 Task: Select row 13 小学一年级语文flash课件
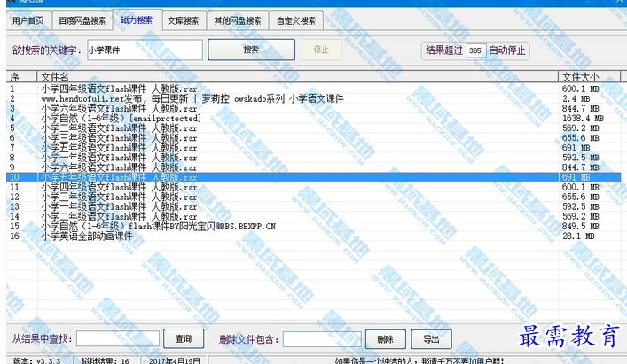click(x=314, y=206)
